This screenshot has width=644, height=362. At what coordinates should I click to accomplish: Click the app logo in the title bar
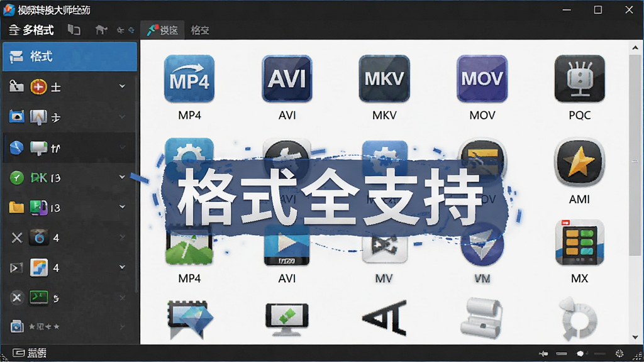pyautogui.click(x=9, y=9)
